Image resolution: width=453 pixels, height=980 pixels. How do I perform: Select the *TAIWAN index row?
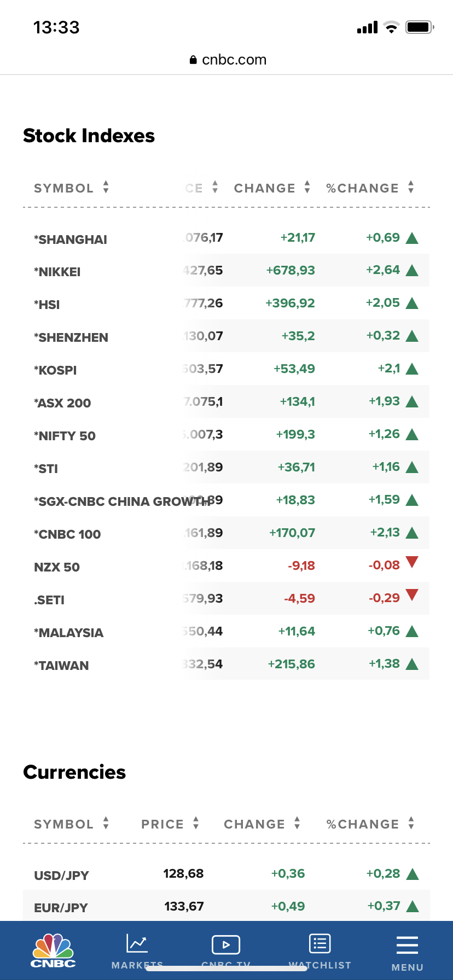point(61,666)
